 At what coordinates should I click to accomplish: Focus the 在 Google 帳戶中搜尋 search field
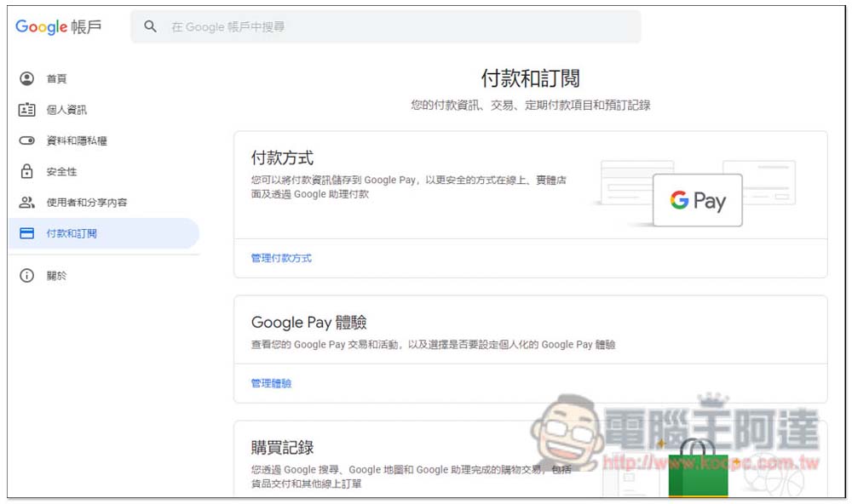coord(392,27)
